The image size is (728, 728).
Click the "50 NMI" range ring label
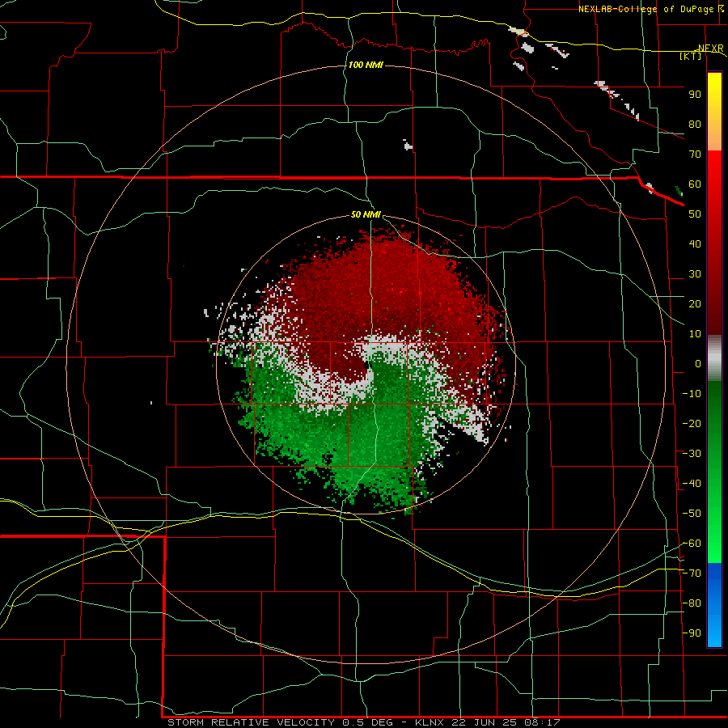coord(366,214)
